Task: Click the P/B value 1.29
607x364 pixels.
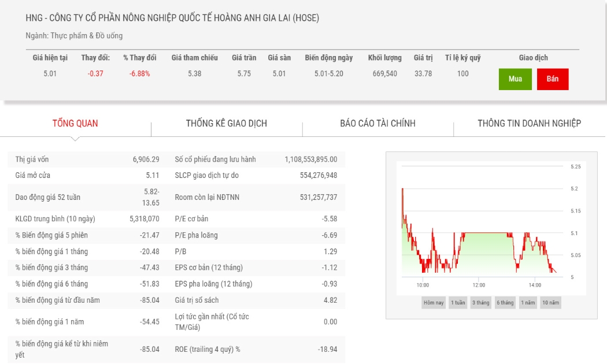Action: coord(330,251)
